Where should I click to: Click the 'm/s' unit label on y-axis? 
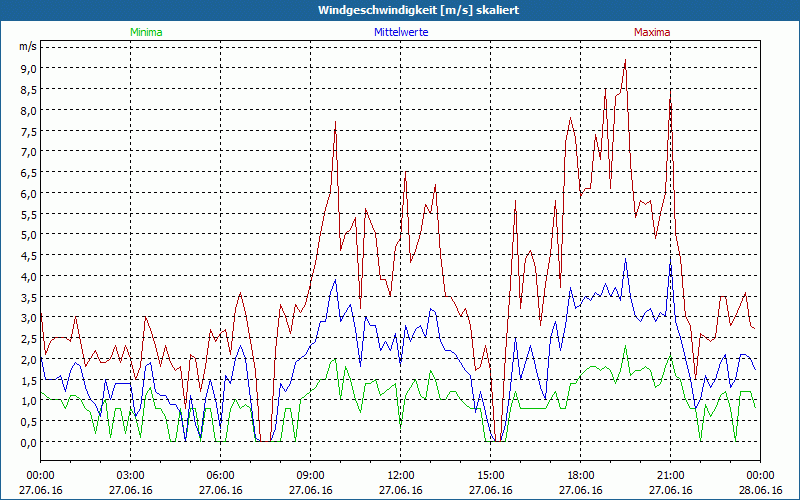(28, 46)
